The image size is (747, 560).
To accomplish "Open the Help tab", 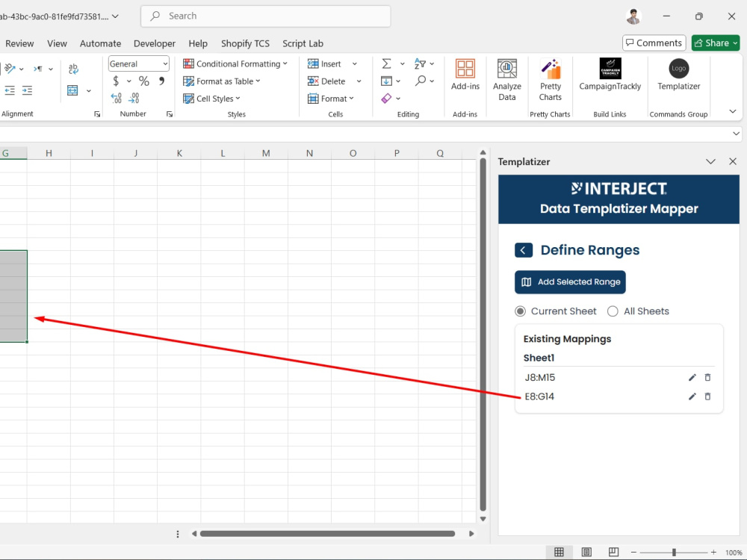I will [x=198, y=43].
